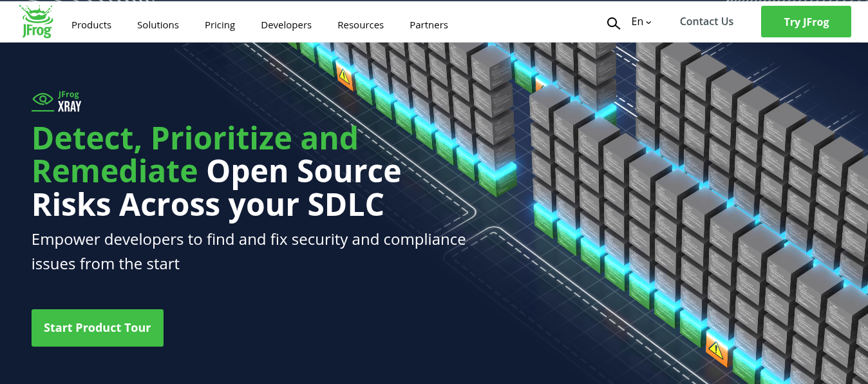
Task: Open the Contact Us page
Action: pos(706,21)
